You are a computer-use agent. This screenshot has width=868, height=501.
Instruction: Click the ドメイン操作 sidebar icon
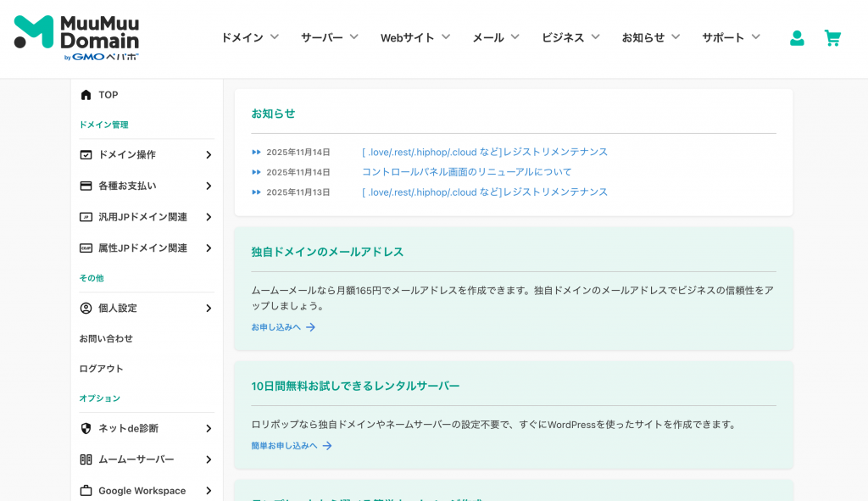coord(86,154)
